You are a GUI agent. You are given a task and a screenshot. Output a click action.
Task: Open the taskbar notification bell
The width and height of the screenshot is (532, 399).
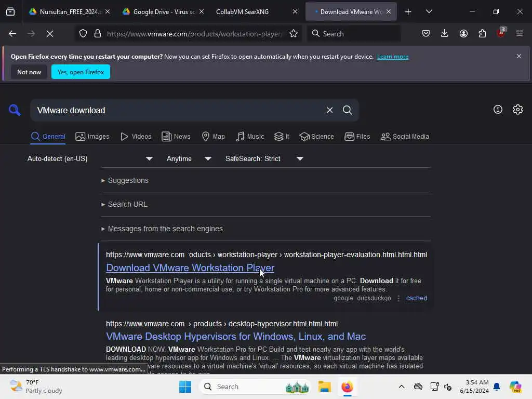click(497, 387)
